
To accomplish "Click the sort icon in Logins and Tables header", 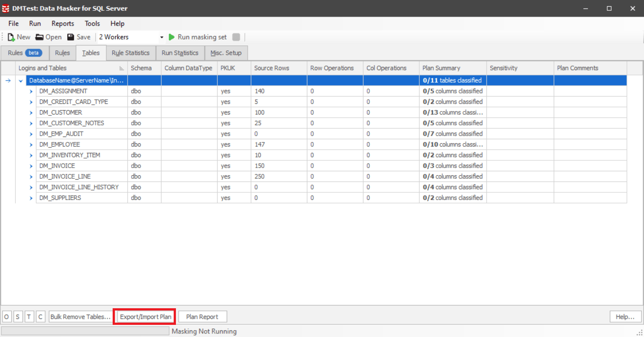I will 122,68.
